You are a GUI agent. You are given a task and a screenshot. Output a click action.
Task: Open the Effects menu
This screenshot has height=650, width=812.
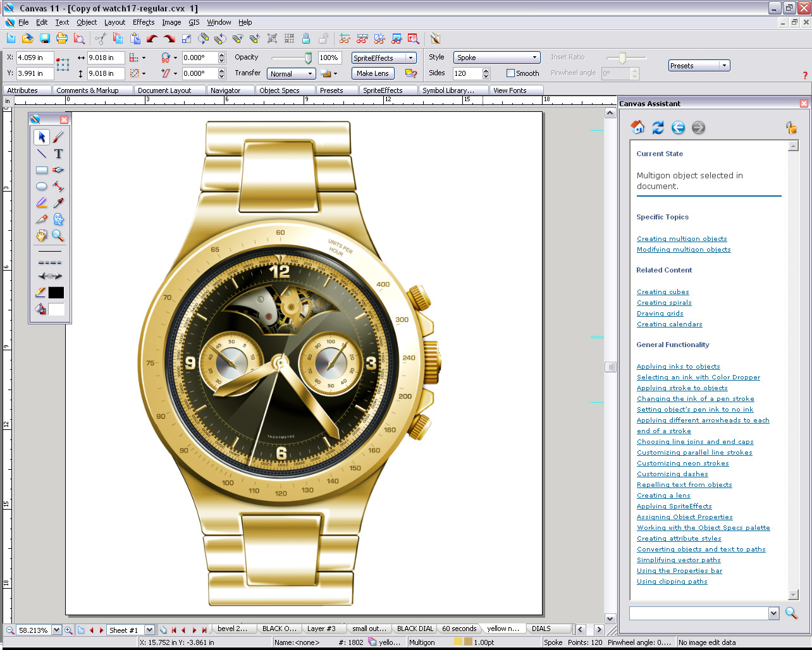144,22
